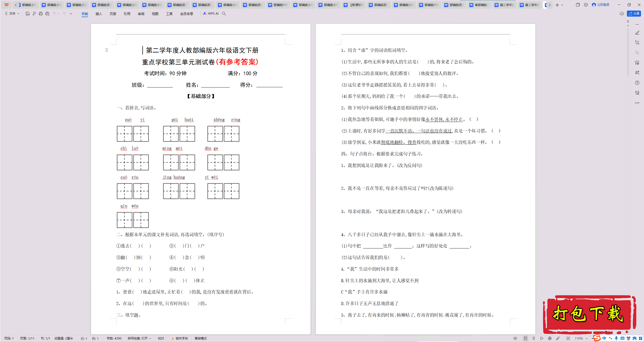644x342 pixels.
Task: Click the 分享 share button
Action: (x=634, y=14)
